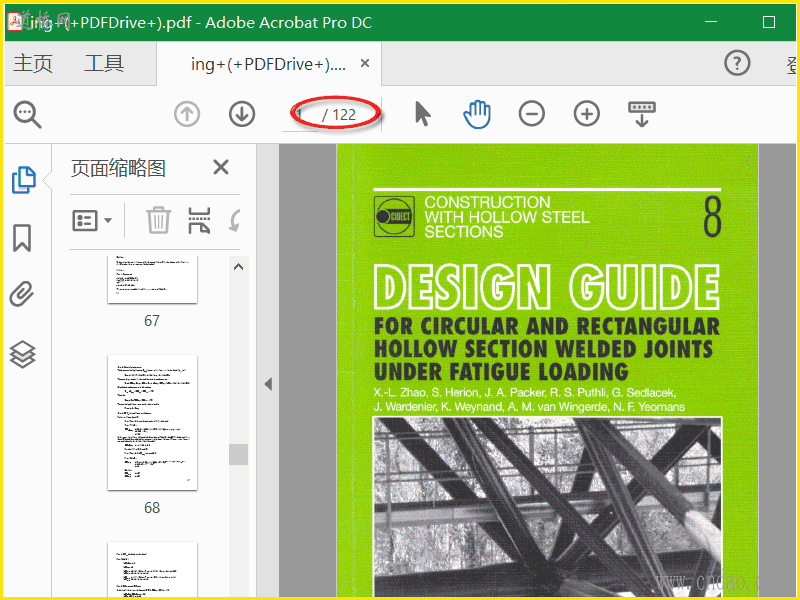Viewport: 800px width, 600px height.
Task: Click the page label 67
Action: [152, 320]
